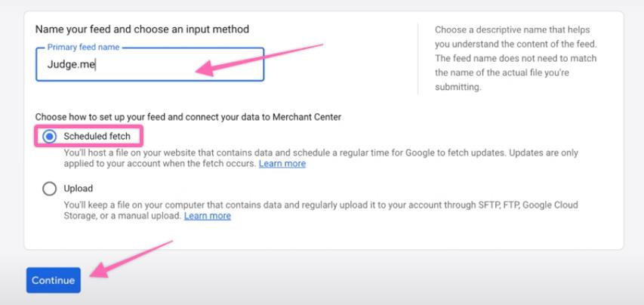This screenshot has height=305, width=644.
Task: Select the Upload radio button
Action: click(x=50, y=189)
